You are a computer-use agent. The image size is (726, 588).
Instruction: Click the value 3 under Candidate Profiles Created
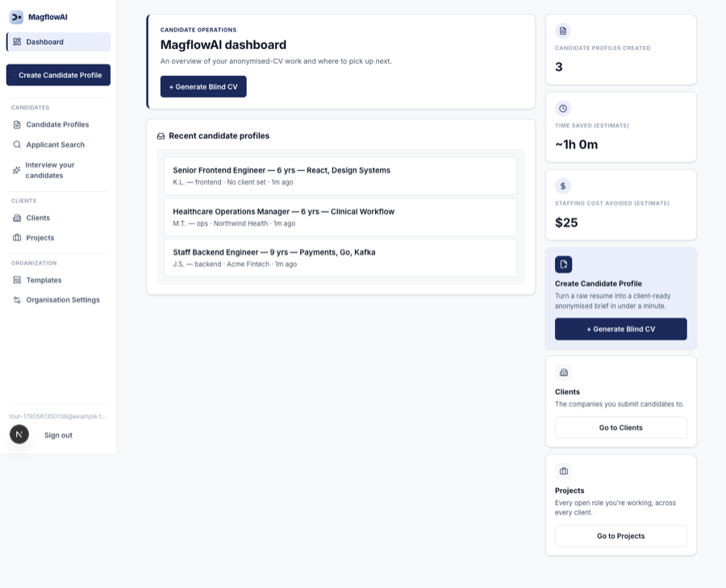559,67
